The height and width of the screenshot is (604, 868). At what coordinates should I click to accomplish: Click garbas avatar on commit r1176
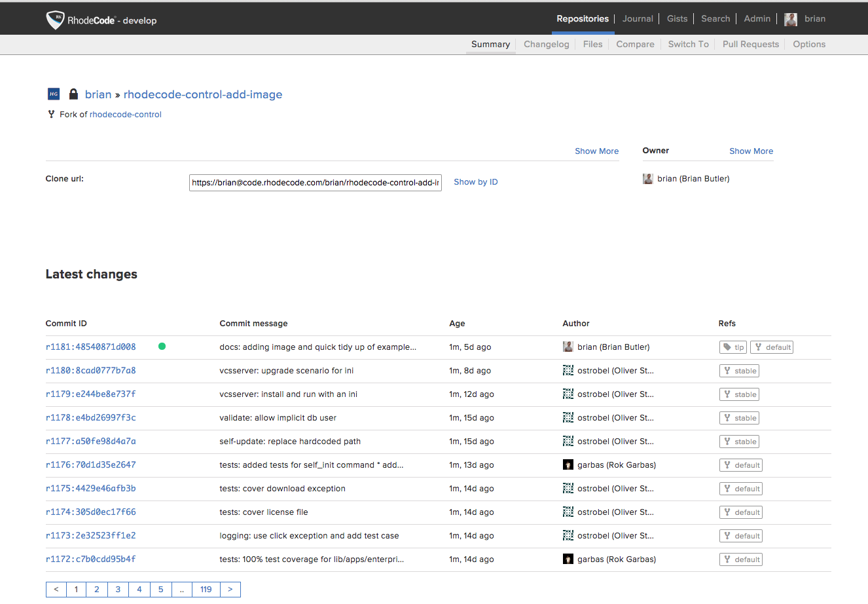(568, 465)
